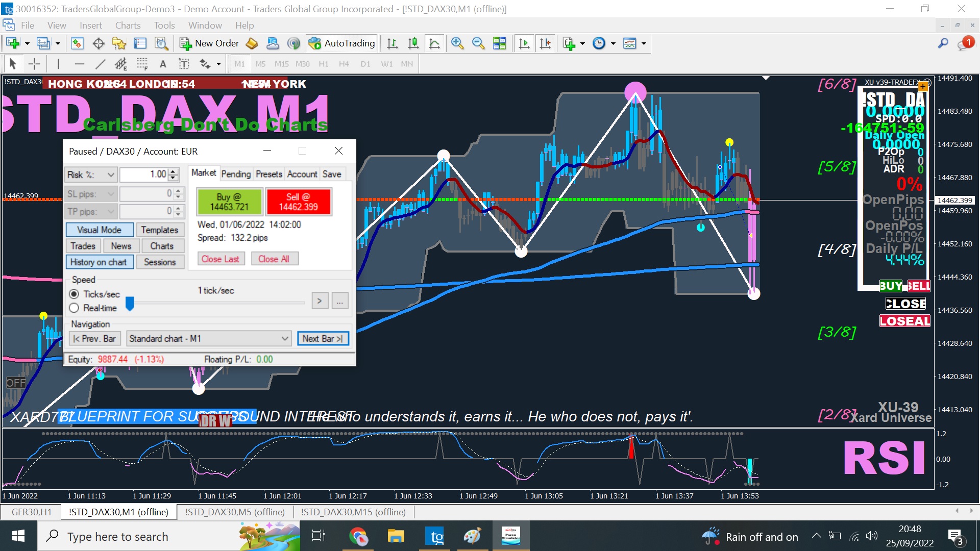Switch to the Pending tab

[x=236, y=174]
